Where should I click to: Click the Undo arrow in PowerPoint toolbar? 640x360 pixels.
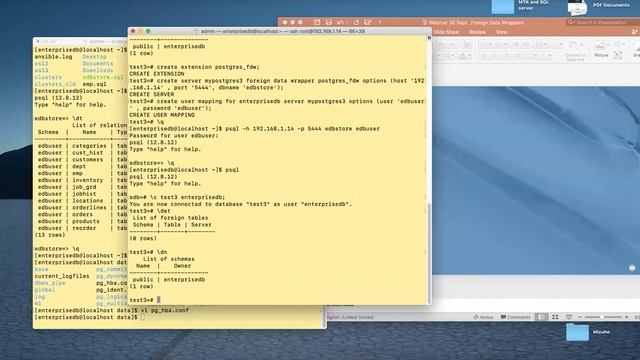click(x=340, y=22)
